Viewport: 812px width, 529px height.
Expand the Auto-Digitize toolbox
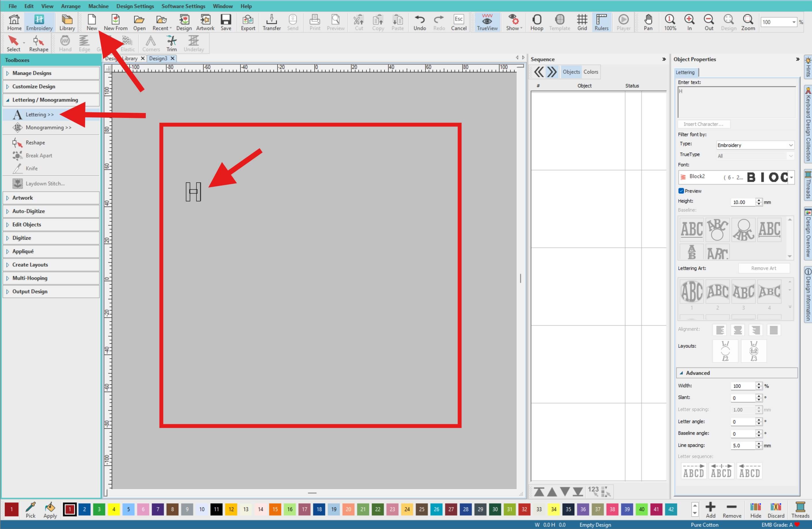[x=51, y=211]
